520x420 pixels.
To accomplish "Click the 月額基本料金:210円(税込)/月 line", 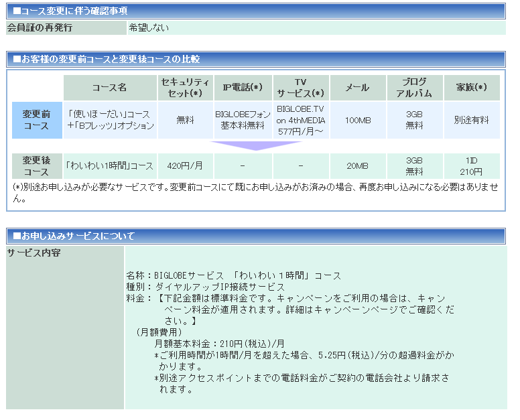I will 220,344.
